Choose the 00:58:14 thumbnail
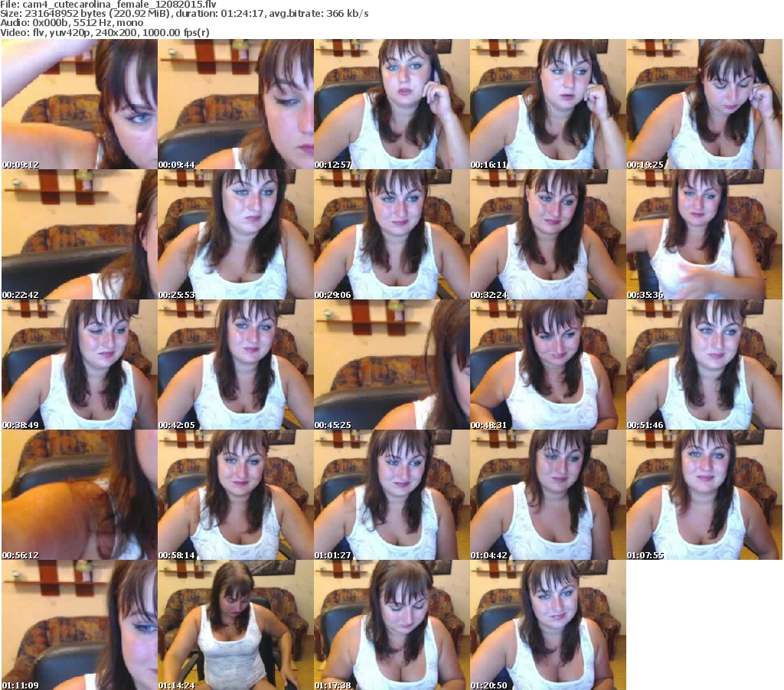 point(236,495)
